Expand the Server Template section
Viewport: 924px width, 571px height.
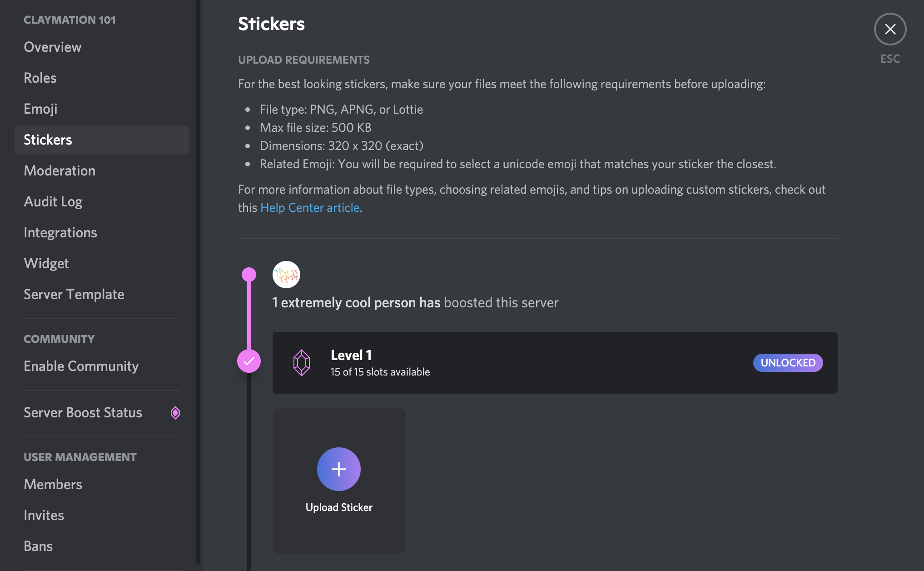point(73,294)
